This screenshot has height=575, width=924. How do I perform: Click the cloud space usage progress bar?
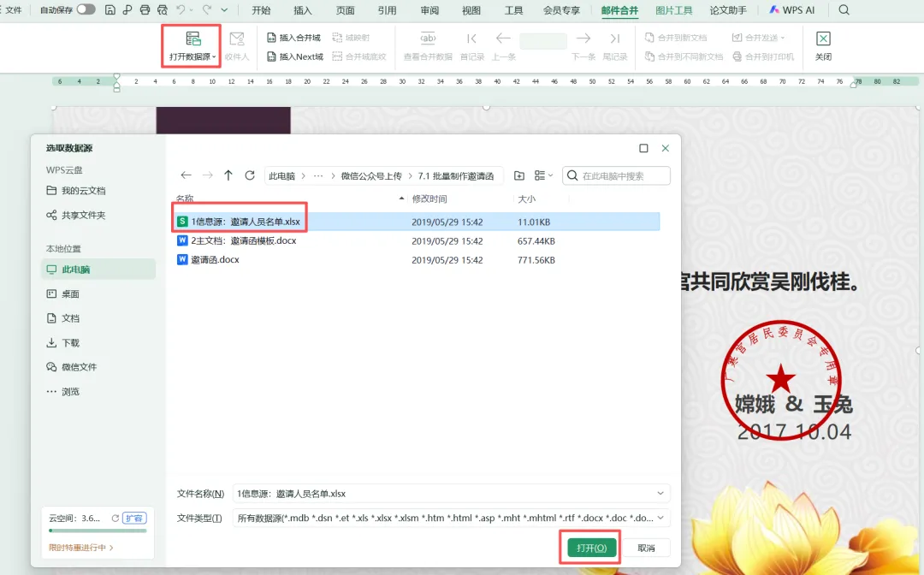[98, 531]
